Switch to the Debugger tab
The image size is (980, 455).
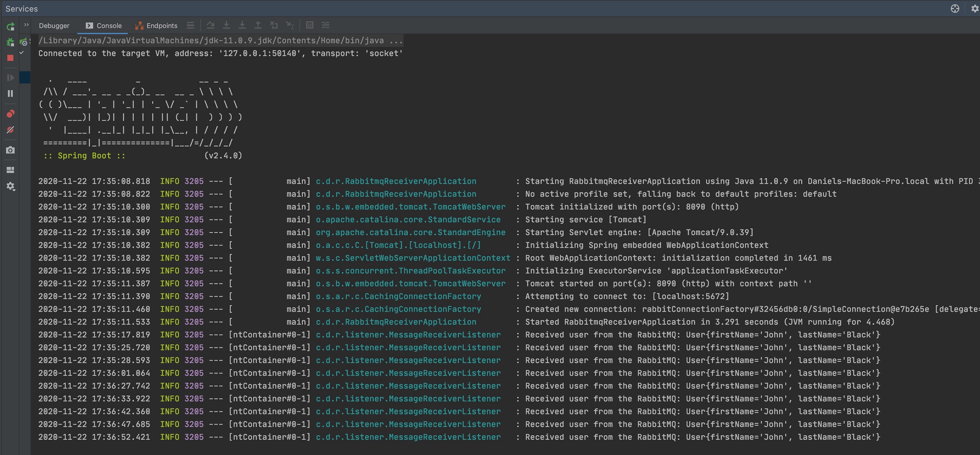[x=54, y=25]
